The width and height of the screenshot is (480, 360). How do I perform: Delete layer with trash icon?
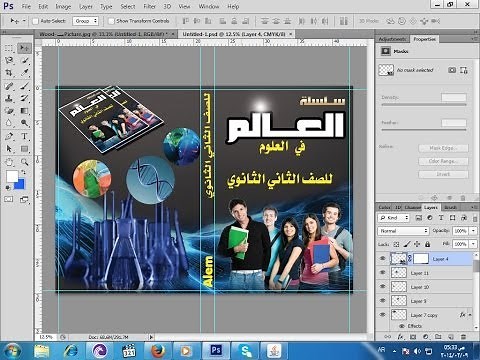[x=463, y=337]
